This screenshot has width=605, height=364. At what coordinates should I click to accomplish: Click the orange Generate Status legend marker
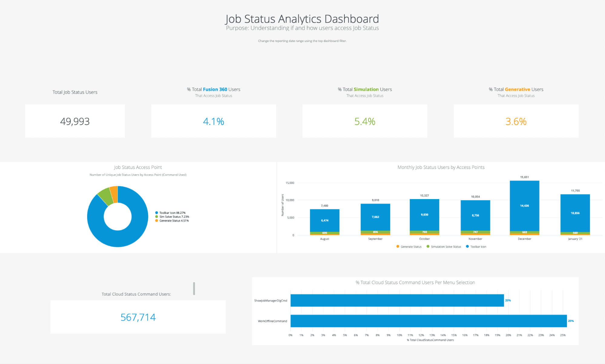(156, 221)
